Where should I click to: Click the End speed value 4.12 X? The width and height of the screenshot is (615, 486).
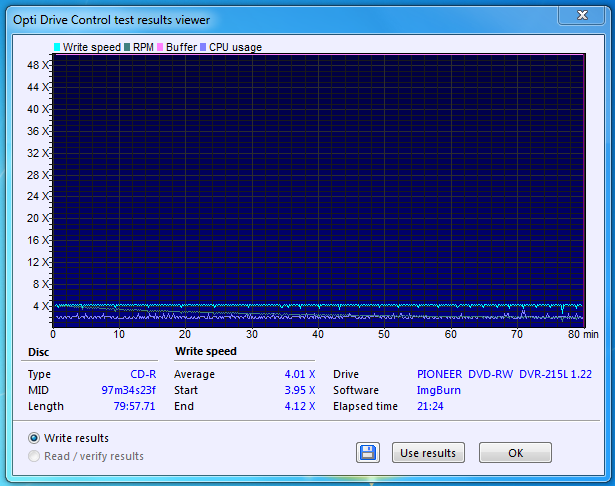(x=300, y=406)
